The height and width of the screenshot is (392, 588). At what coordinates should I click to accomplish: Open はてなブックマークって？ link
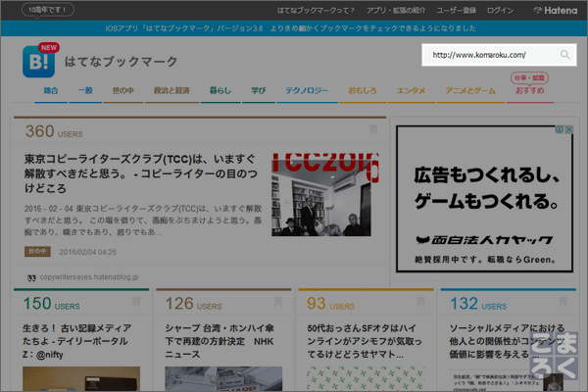click(x=316, y=11)
